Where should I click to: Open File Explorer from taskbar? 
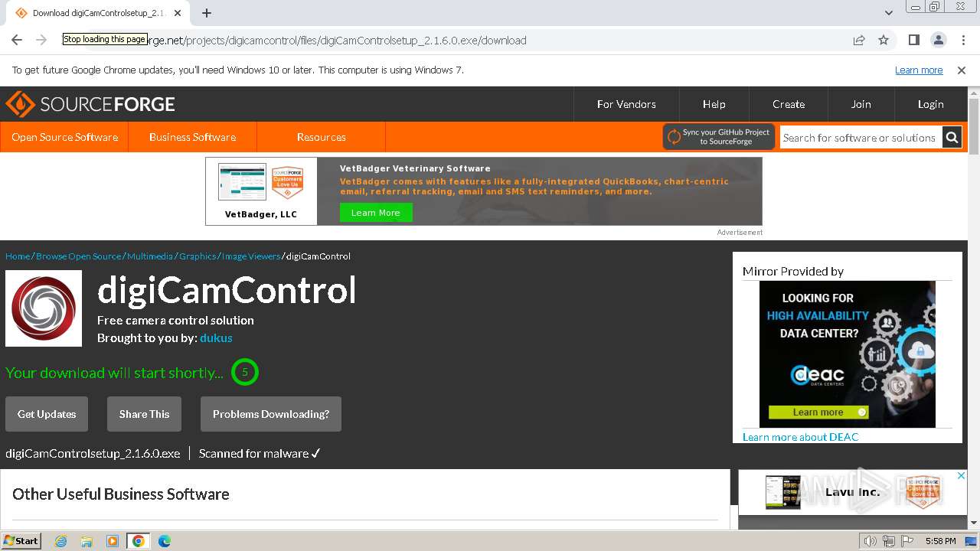87,541
